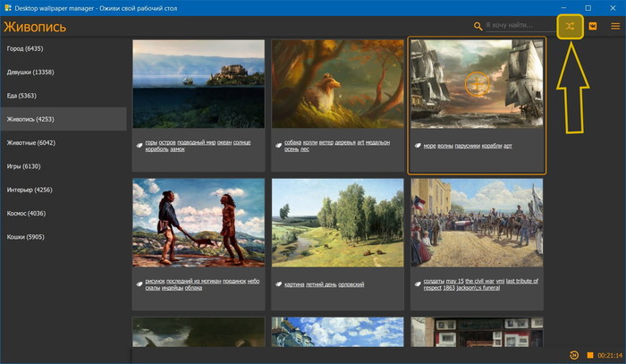Screen dimensions: 626x364
Task: Open the hamburger menu
Action: (x=614, y=27)
